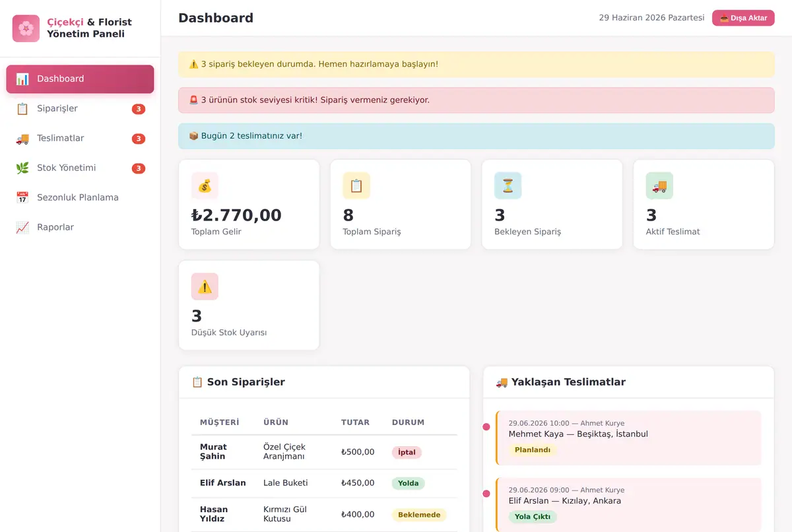Click customer name Murat Şahin

pos(214,452)
